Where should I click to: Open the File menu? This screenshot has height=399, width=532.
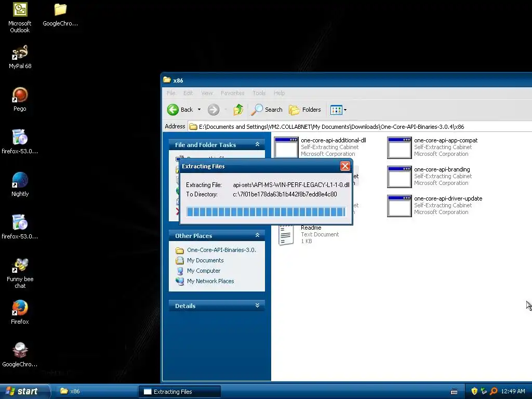pyautogui.click(x=171, y=93)
